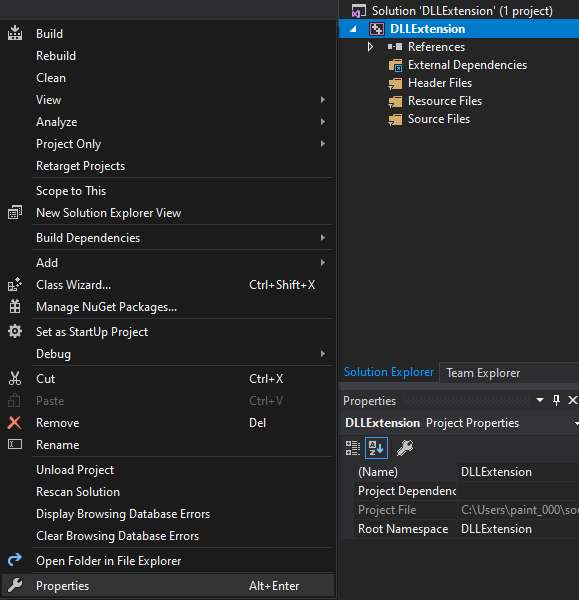Click the Cut scissors icon
This screenshot has height=600, width=579.
15,378
